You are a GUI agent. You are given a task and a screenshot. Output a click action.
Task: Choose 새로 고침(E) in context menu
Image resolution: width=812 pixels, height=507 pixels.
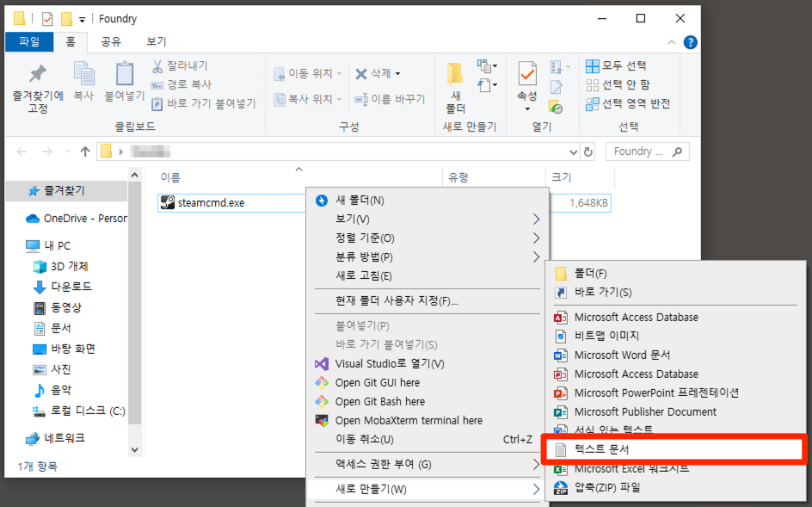[x=428, y=275]
